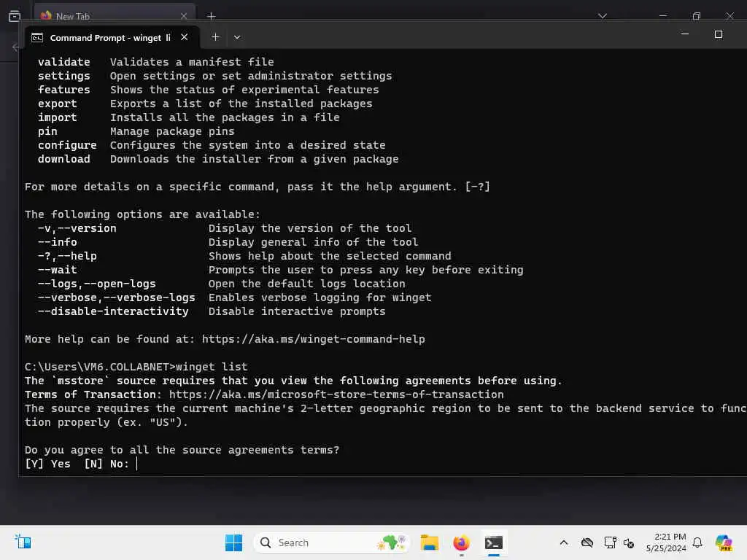Click the '-v,--version' option text
This screenshot has height=560, width=747.
tap(77, 228)
